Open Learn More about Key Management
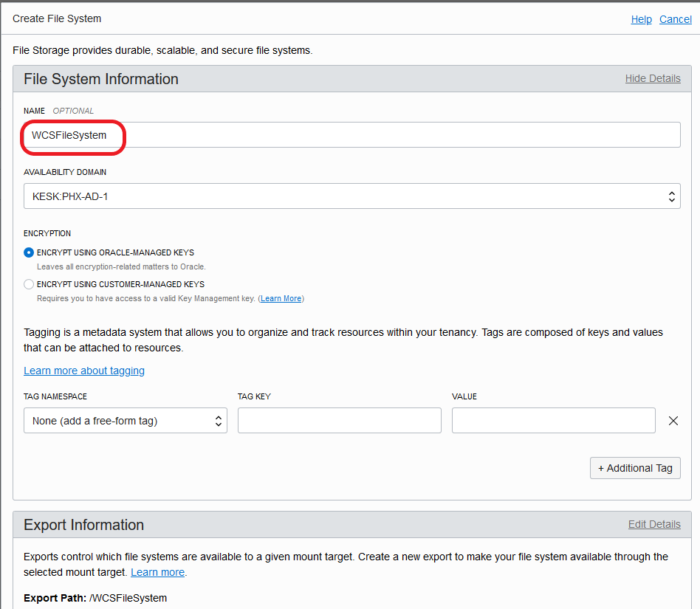This screenshot has width=700, height=609. [x=281, y=298]
